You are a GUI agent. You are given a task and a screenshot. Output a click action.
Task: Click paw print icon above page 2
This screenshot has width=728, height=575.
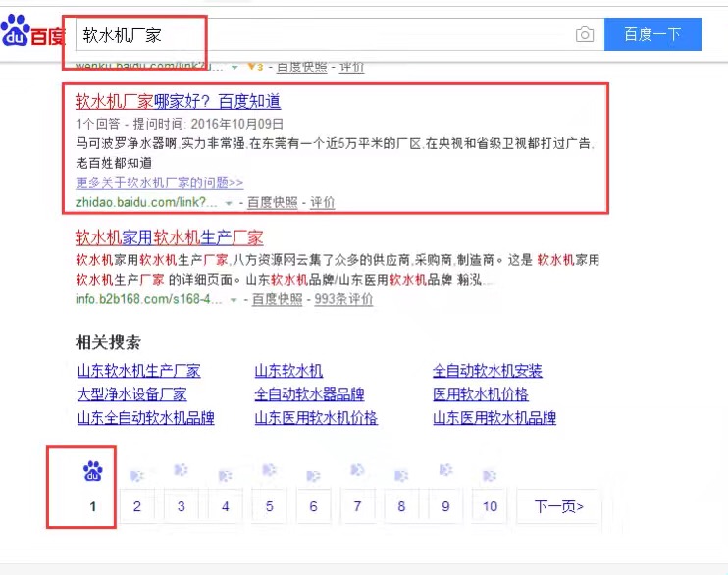coord(137,476)
